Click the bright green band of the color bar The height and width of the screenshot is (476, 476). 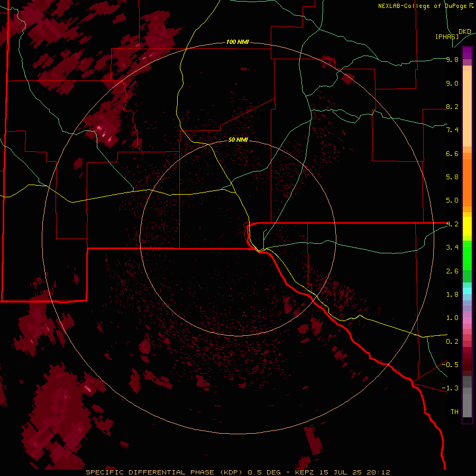(467, 255)
